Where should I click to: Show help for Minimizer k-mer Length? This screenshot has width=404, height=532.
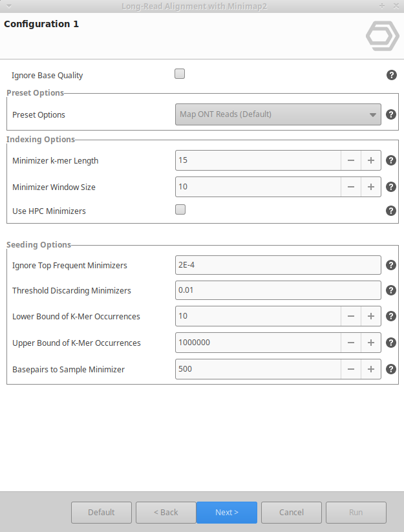coord(391,160)
